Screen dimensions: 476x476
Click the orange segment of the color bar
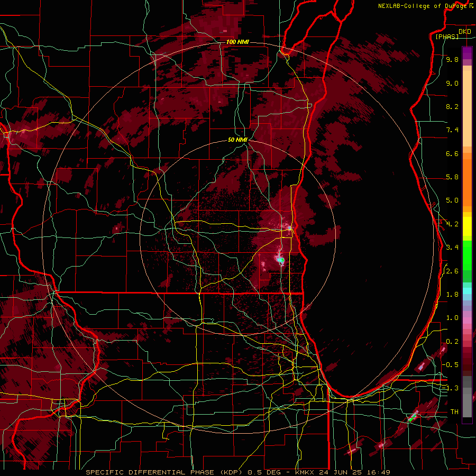click(467, 180)
